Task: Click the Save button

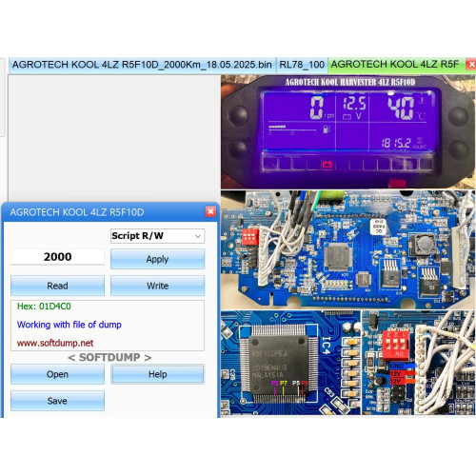Action: click(x=57, y=401)
